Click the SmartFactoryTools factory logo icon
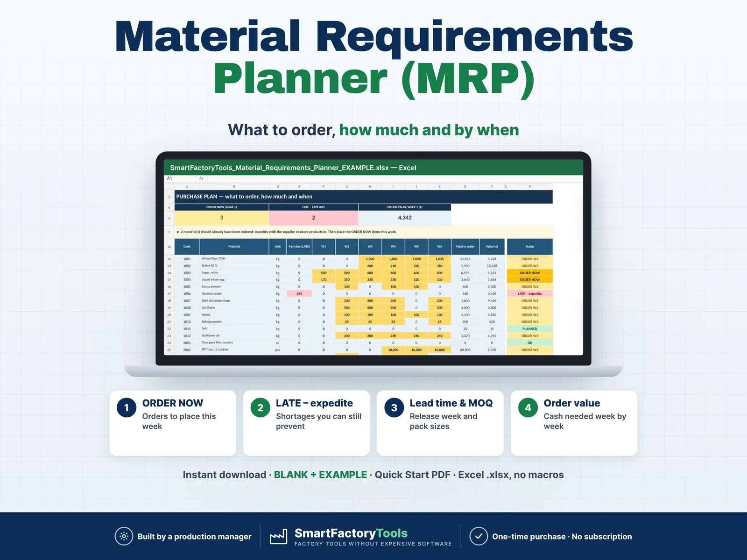This screenshot has height=560, width=747. click(x=279, y=537)
